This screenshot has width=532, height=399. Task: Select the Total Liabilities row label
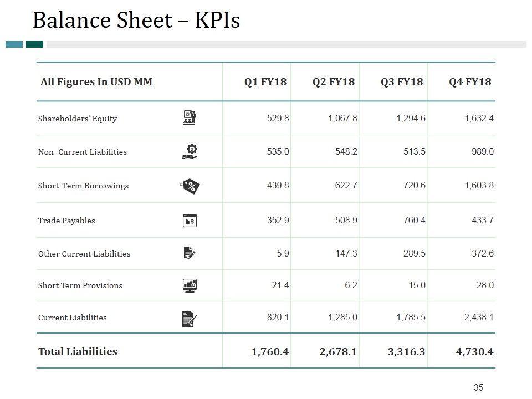78,351
